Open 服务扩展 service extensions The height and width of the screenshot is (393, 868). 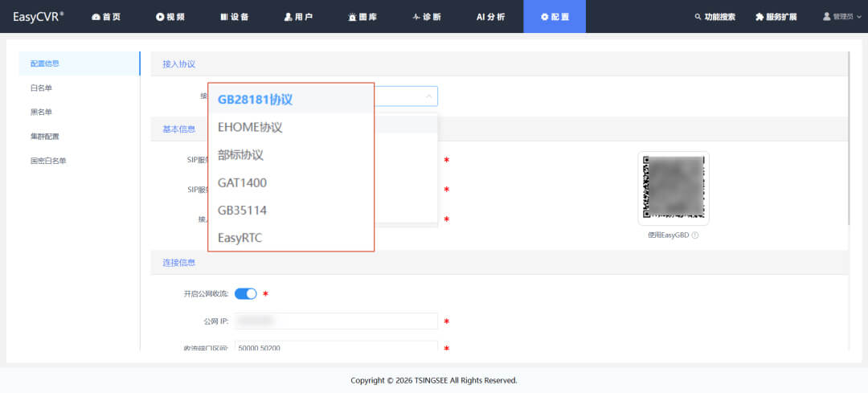click(776, 17)
